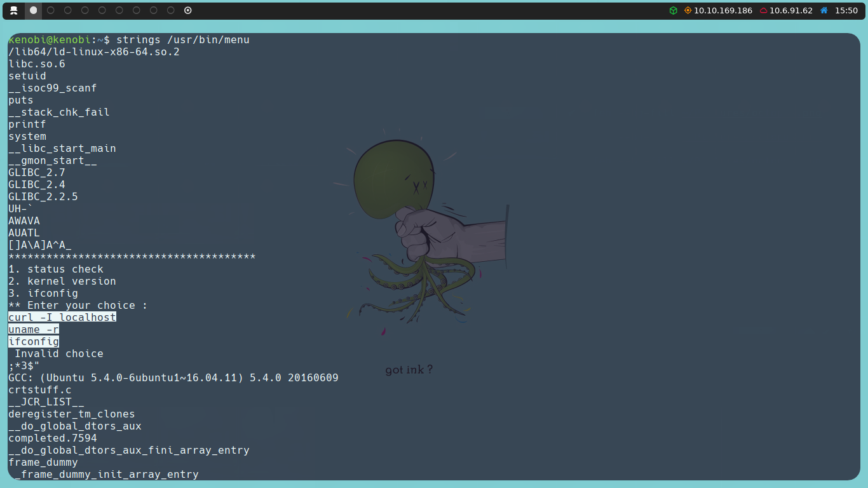Click the 'printf' line

(x=27, y=125)
